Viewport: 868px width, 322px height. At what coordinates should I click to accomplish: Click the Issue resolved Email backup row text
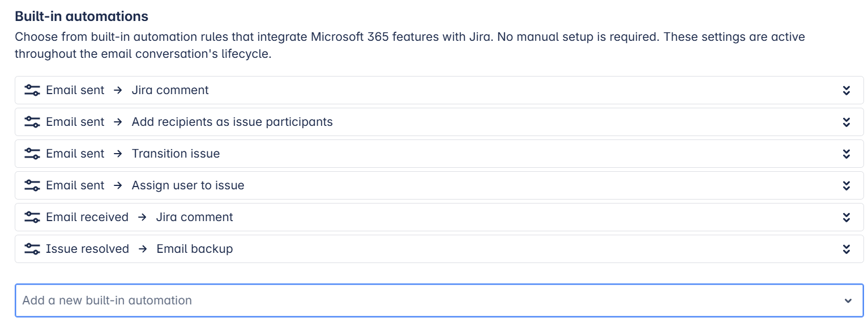click(139, 249)
